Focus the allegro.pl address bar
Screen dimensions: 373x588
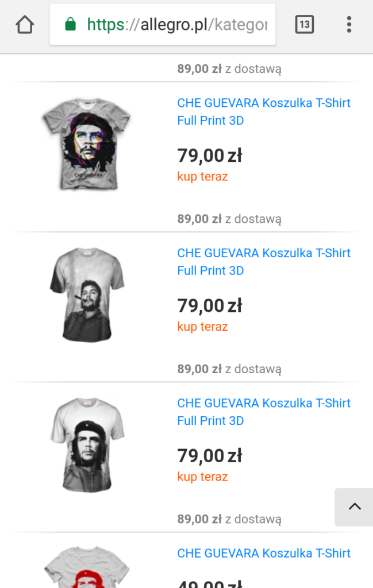pos(163,25)
